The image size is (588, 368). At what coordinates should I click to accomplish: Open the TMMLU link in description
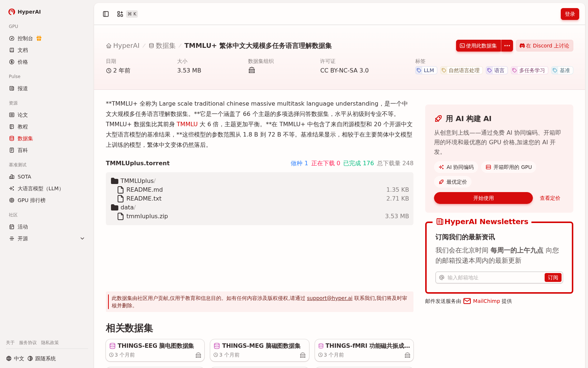pos(187,124)
